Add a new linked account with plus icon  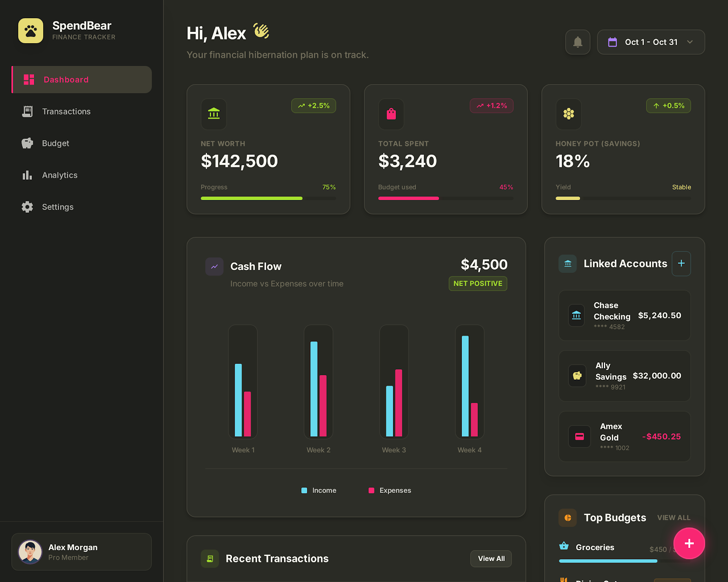(681, 264)
